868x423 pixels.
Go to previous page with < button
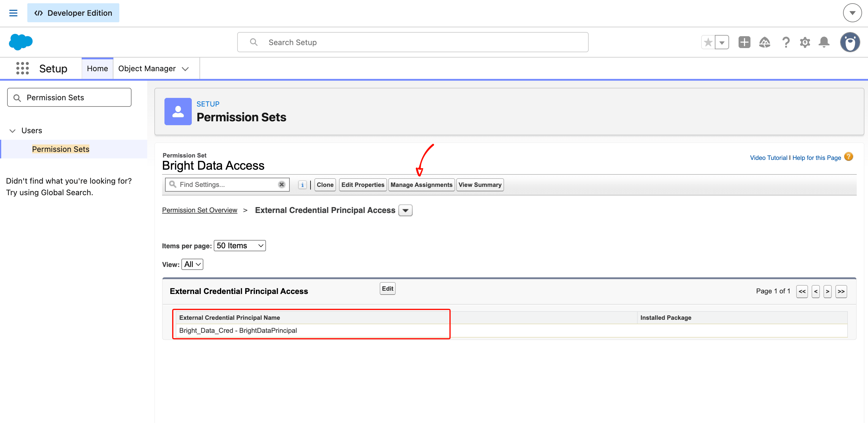[815, 292]
